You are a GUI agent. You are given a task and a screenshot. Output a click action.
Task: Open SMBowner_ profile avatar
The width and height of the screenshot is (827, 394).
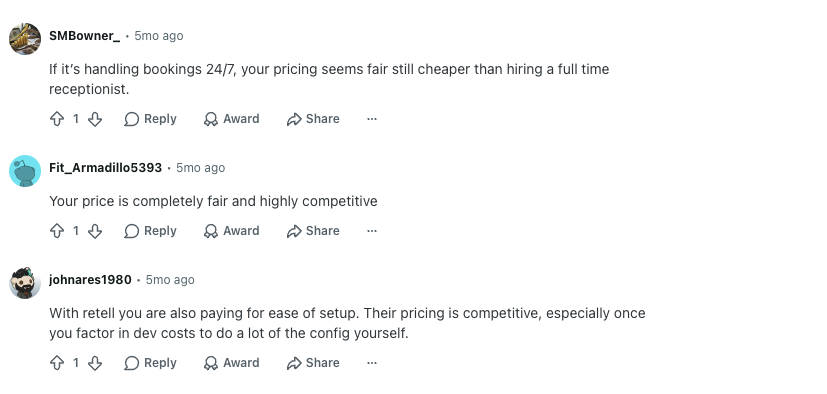tap(25, 39)
